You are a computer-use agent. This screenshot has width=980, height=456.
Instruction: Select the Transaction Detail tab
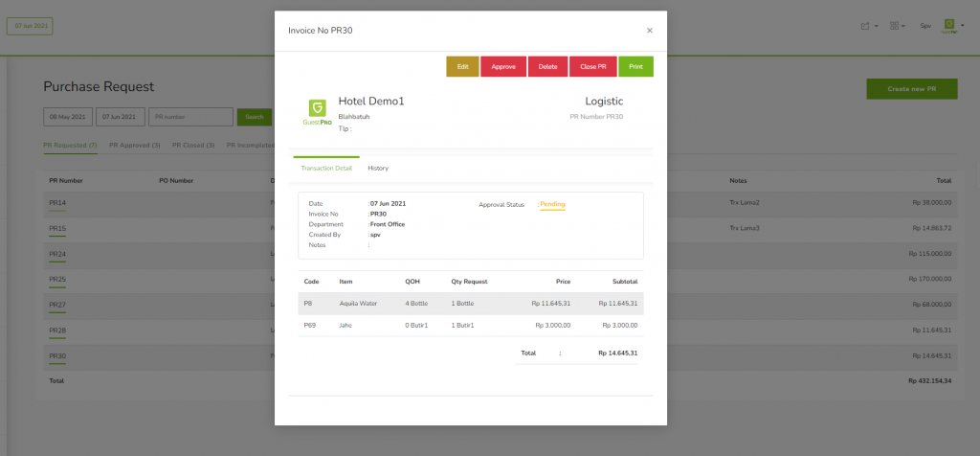point(326,169)
